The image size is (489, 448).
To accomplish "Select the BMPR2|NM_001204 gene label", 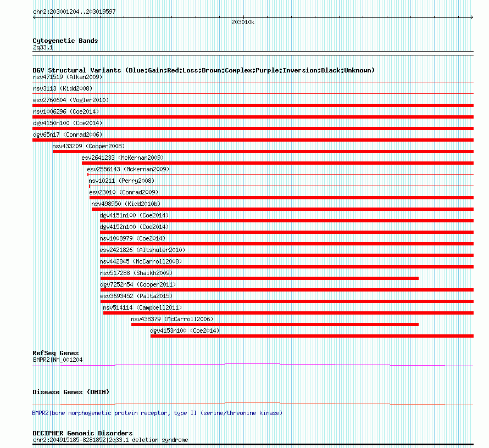I will 58,360.
